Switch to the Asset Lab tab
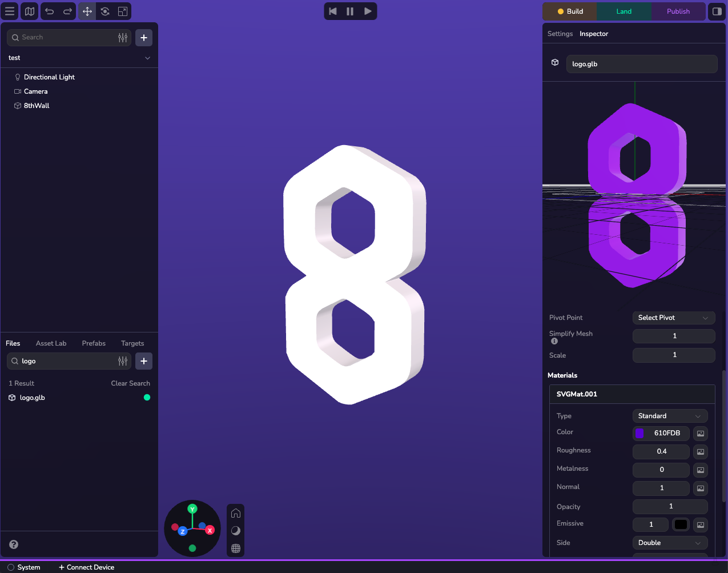Image resolution: width=728 pixels, height=573 pixels. coord(51,343)
